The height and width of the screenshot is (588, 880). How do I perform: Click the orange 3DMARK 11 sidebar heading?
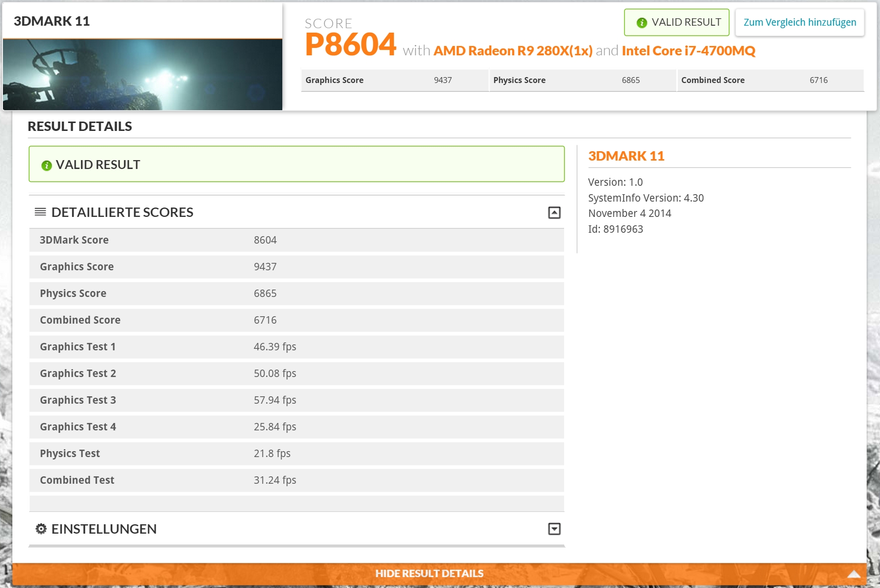point(626,156)
